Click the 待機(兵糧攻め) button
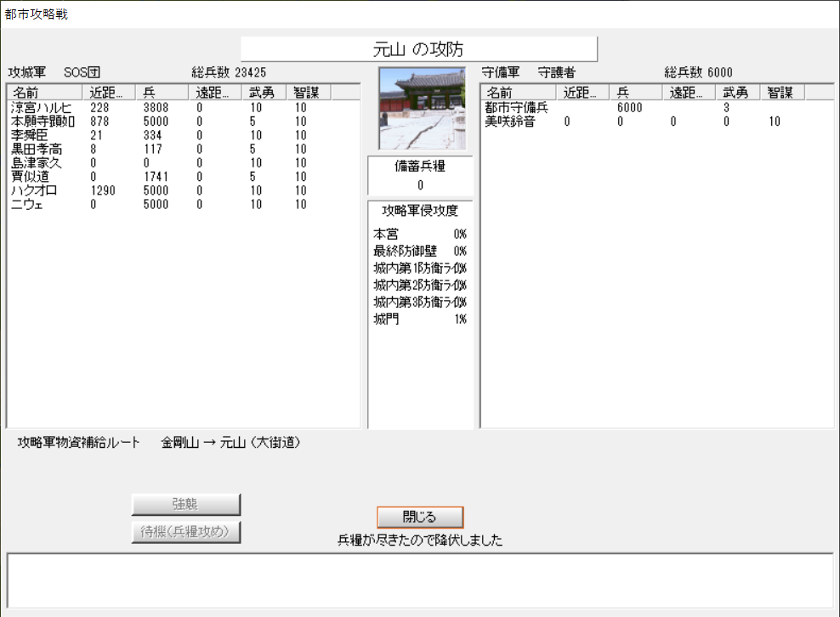The height and width of the screenshot is (617, 840). click(x=186, y=533)
